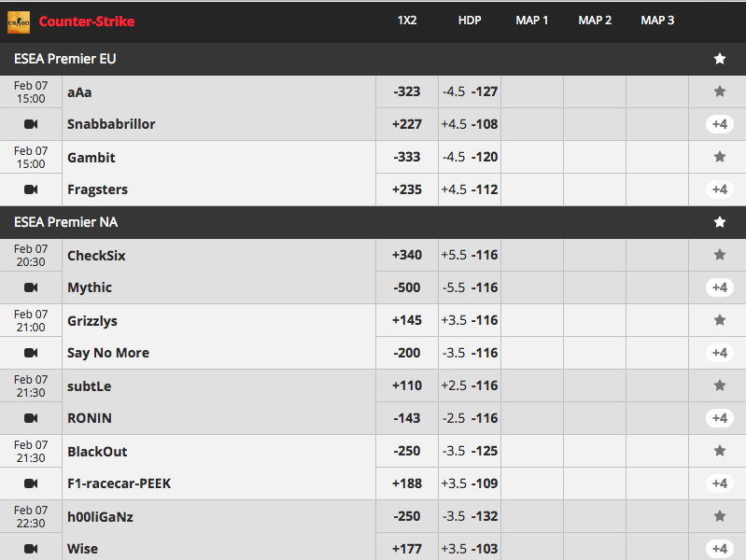
Task: Expand +4 more markets for Gambit match
Action: pos(719,189)
